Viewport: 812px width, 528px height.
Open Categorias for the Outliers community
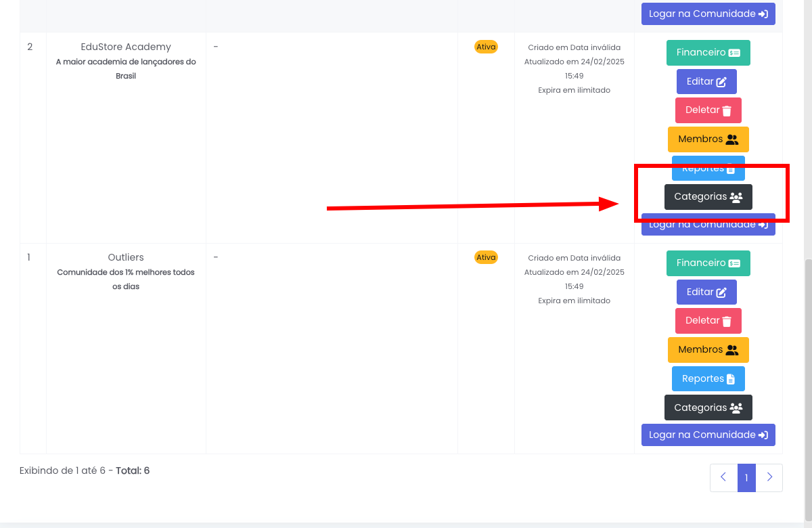pyautogui.click(x=708, y=408)
